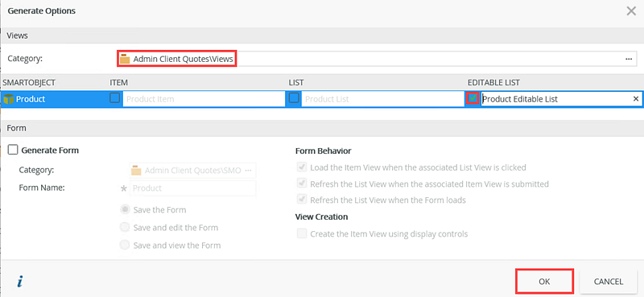
Task: Click the info icon at dialog bottom
Action: [20, 282]
